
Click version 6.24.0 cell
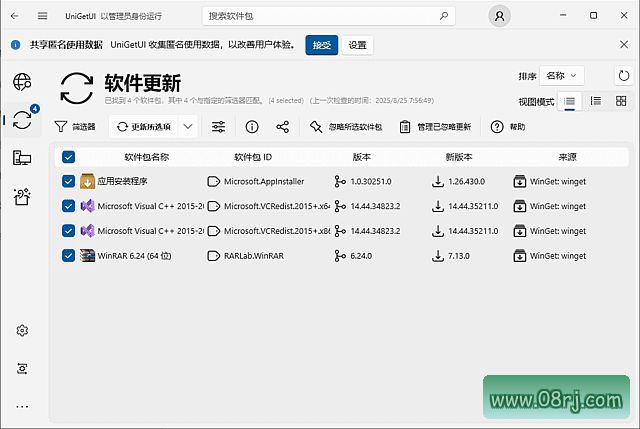tap(361, 256)
